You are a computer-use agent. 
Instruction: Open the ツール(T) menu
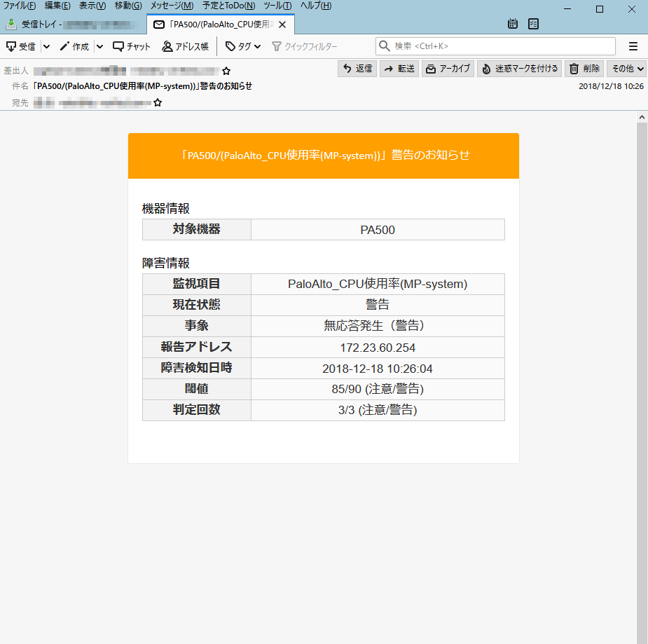click(277, 6)
